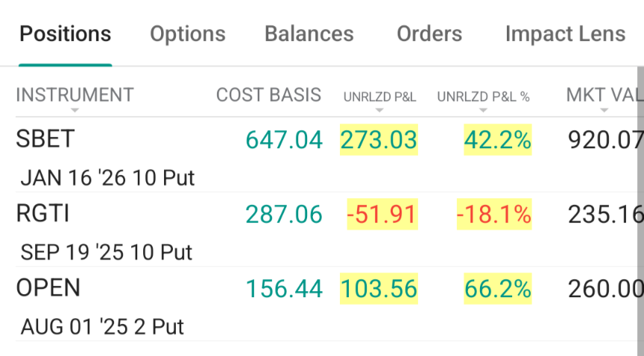Select OPEN AUG 01 '25 2 Put contract
Viewport: 644px width, 356px height.
click(x=102, y=327)
